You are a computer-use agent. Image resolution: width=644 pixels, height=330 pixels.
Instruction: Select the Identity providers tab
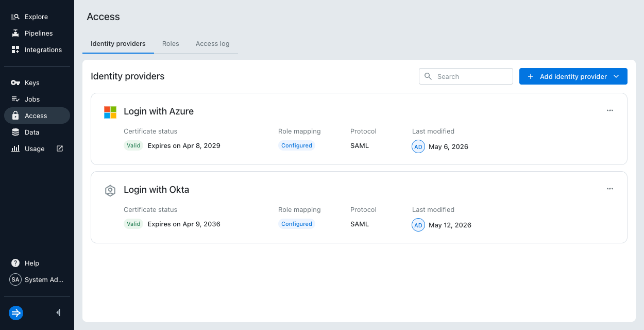(118, 44)
